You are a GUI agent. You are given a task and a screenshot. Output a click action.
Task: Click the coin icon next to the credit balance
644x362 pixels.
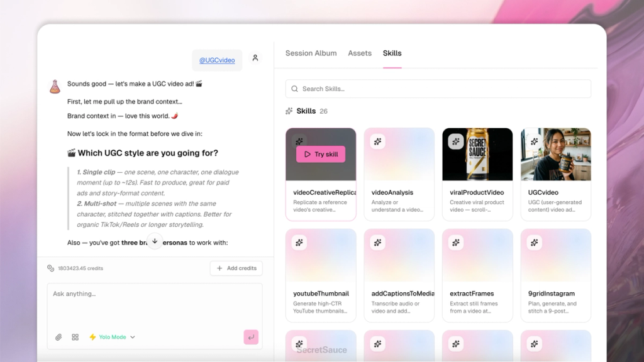(50, 268)
